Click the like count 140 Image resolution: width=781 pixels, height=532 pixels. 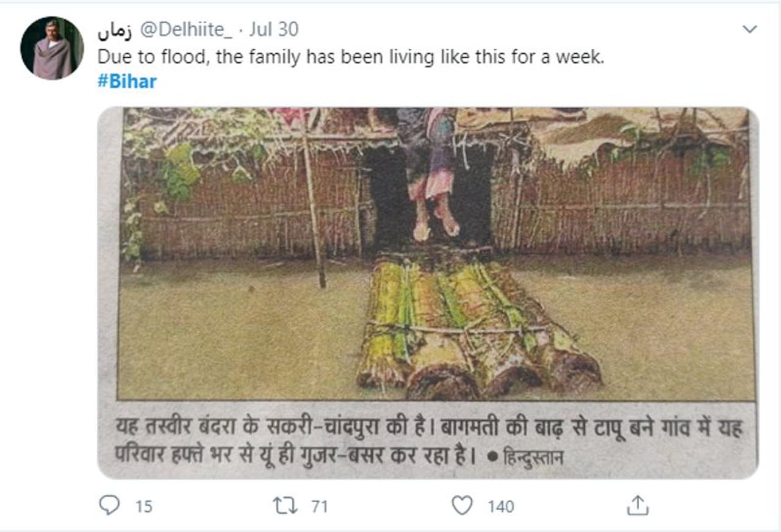click(500, 506)
